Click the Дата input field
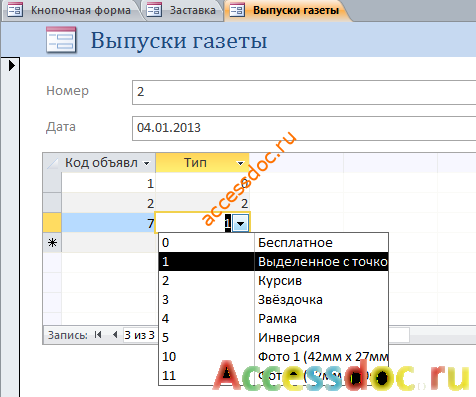476x397 pixels. 304,128
